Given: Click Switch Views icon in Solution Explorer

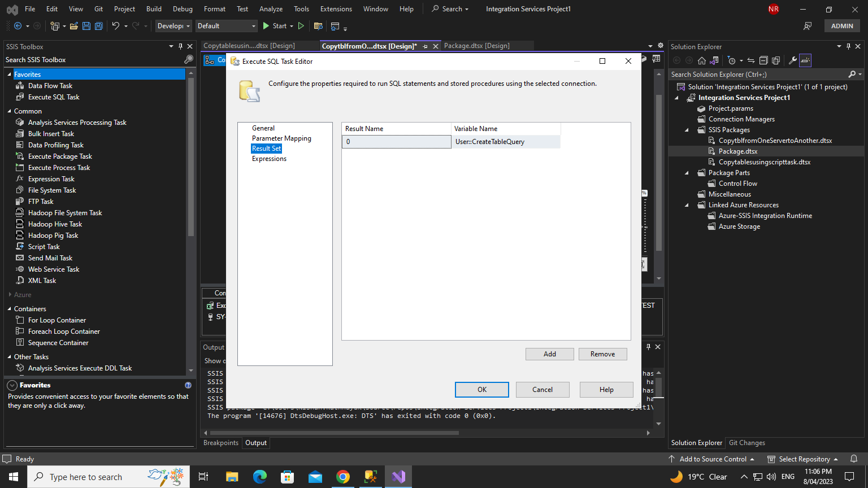Looking at the screenshot, I should tap(714, 60).
